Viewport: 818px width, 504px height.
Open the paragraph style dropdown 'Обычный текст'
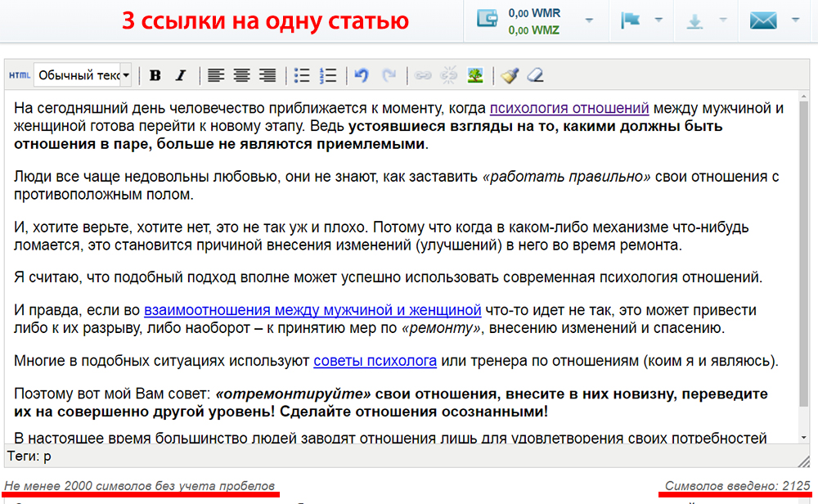[x=83, y=76]
